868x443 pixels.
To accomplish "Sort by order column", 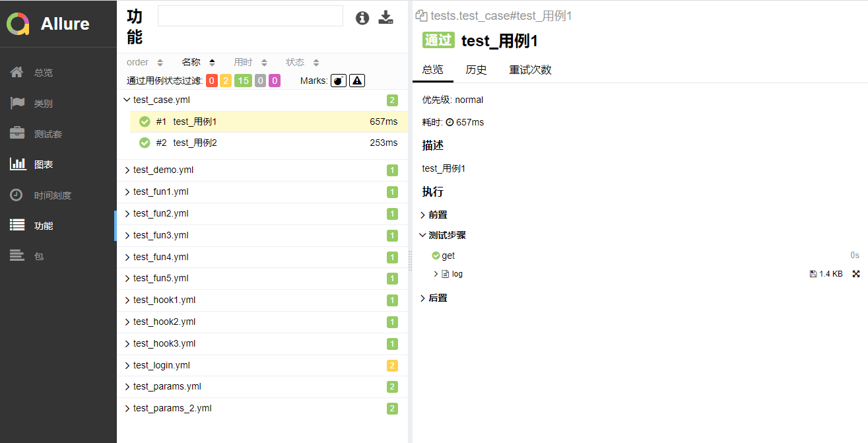I will pos(145,62).
